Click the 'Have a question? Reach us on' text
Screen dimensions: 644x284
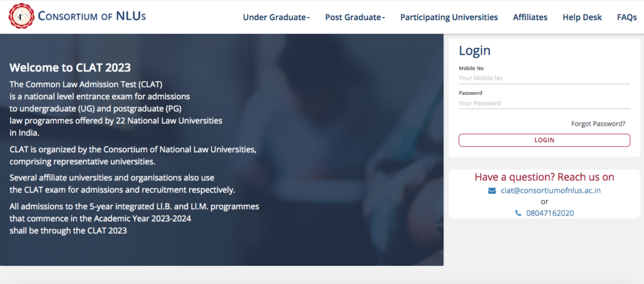[x=544, y=177]
